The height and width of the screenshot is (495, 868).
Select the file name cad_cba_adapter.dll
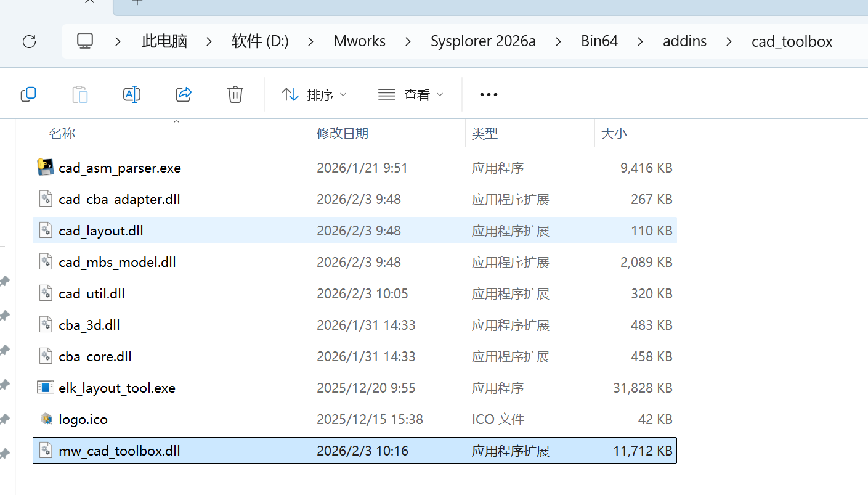coord(120,199)
